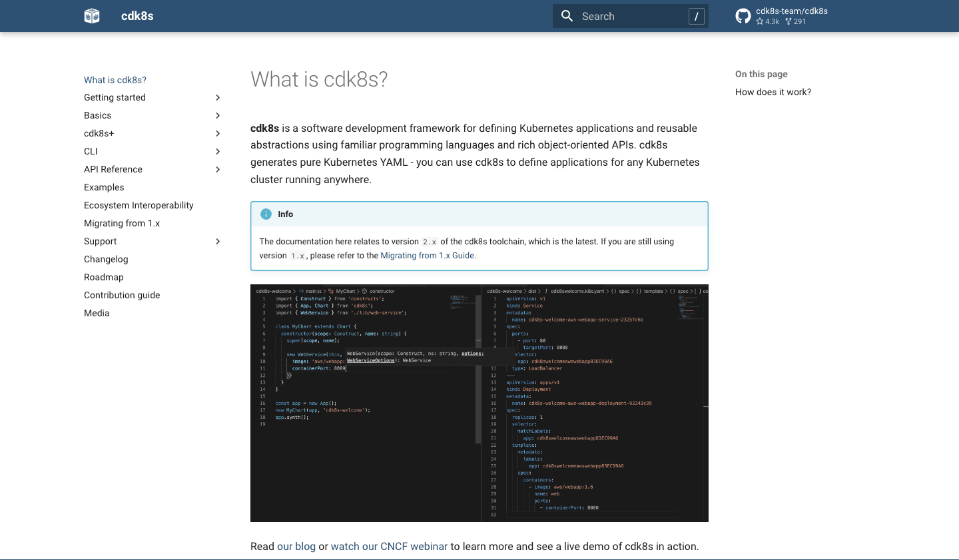
Task: Follow the Migrating from 1.x Guide link
Action: 428,256
